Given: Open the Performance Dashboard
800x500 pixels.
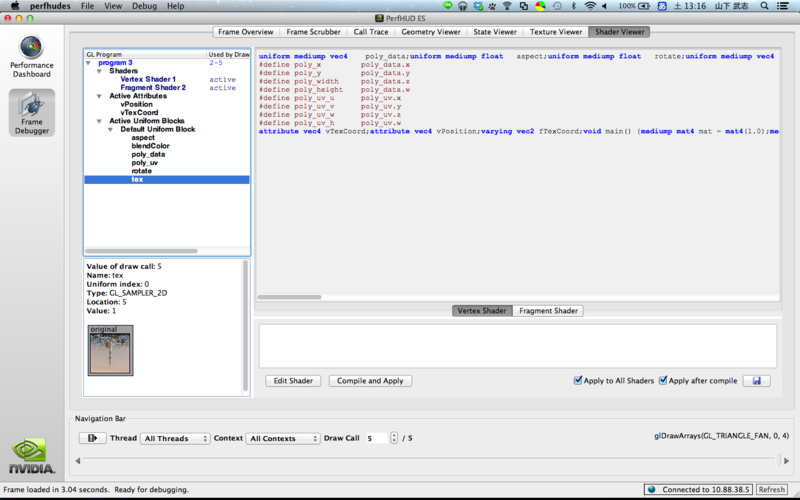Looking at the screenshot, I should (x=31, y=56).
